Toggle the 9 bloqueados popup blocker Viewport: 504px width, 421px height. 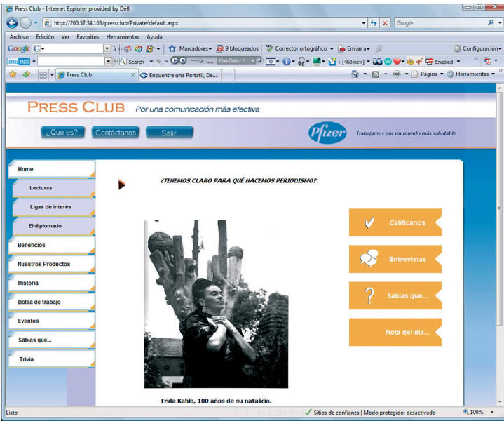[x=238, y=48]
